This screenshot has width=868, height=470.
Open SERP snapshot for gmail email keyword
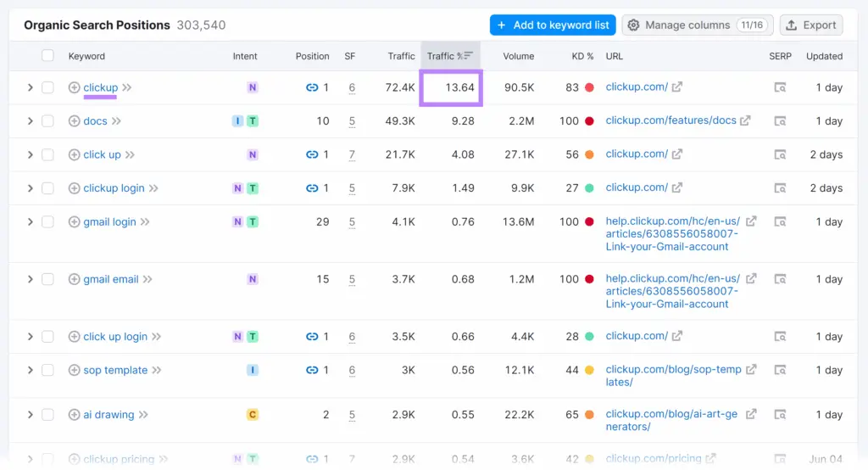click(780, 279)
